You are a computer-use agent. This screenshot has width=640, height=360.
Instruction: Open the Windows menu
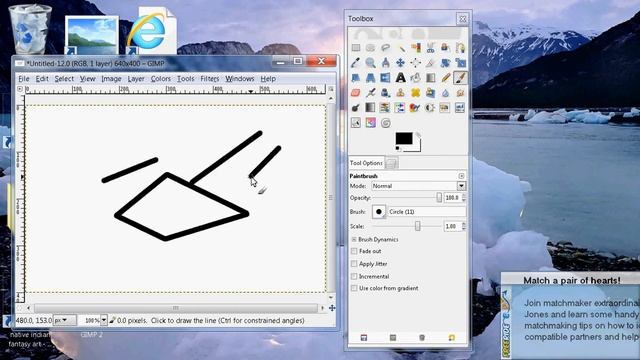pos(240,78)
